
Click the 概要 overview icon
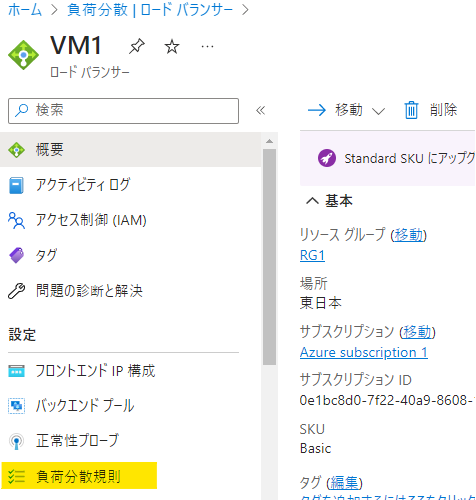coord(16,150)
